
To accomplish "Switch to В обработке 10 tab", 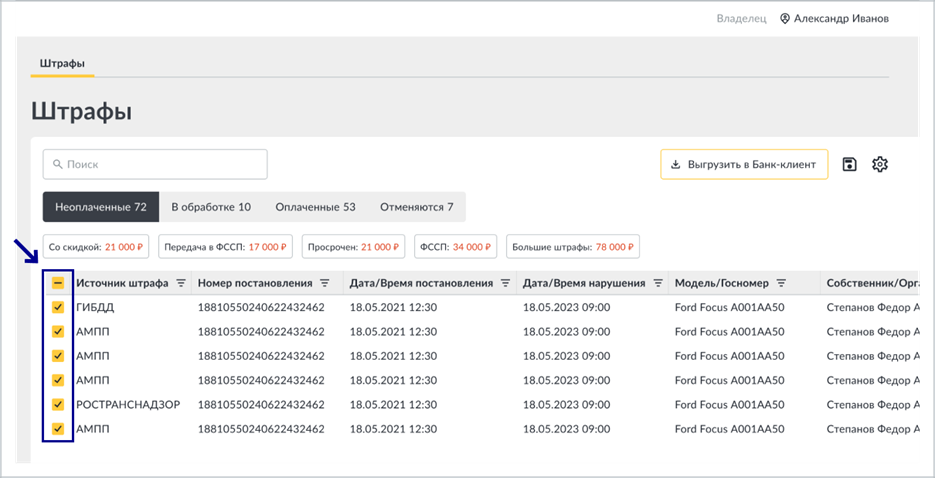I will click(x=211, y=207).
